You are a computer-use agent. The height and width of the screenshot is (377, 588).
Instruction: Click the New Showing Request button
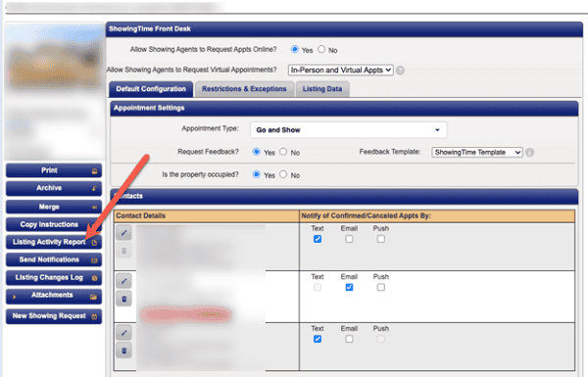[54, 316]
